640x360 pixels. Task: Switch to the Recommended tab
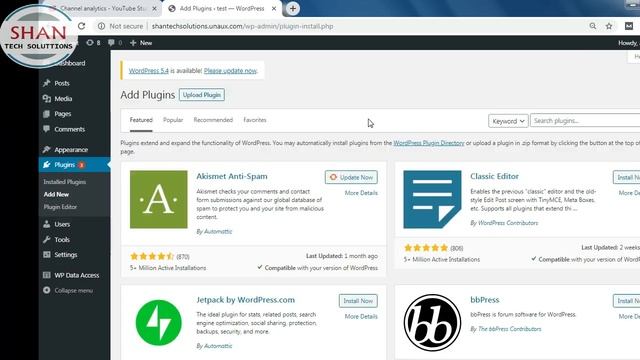pos(213,120)
